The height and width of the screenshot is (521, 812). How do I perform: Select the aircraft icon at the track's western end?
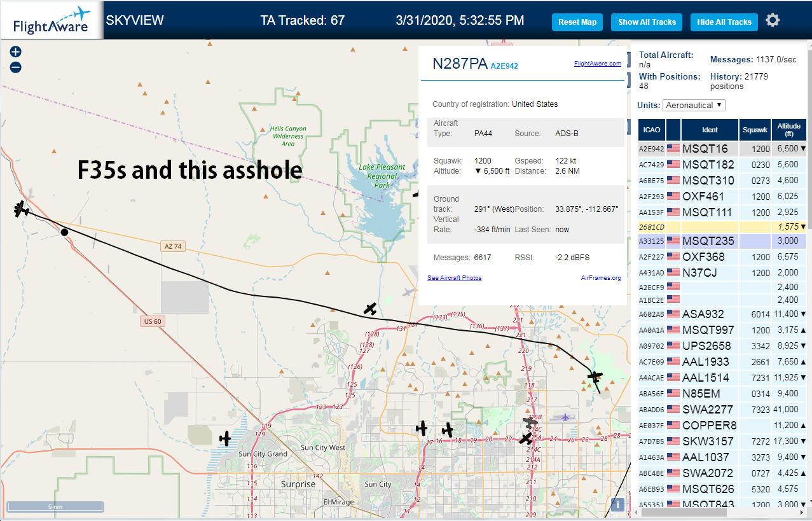[22, 209]
